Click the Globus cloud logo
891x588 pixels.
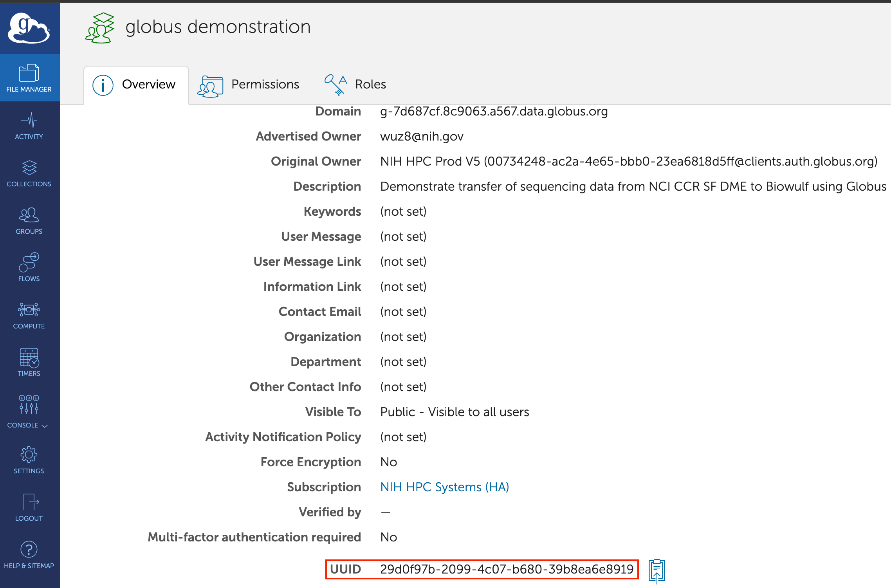click(x=29, y=28)
